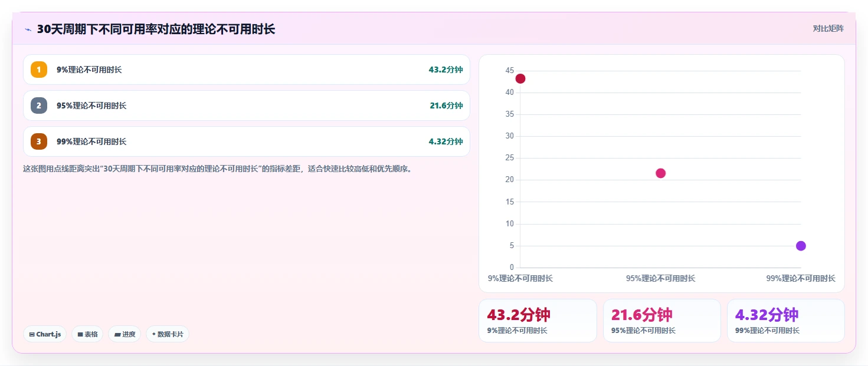Click the large 4.32分钟 data card
This screenshot has height=366, width=868.
785,321
